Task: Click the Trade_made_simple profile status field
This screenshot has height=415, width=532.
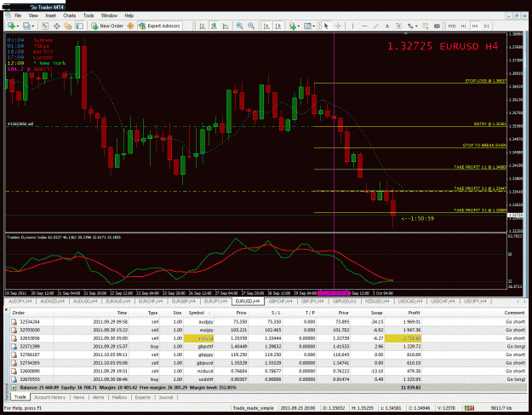Action: [x=254, y=408]
